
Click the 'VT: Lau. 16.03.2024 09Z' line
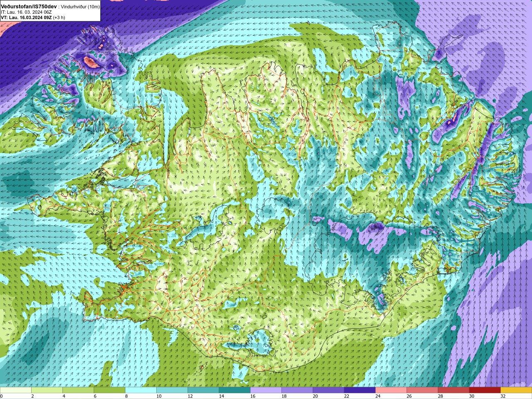pyautogui.click(x=26, y=17)
